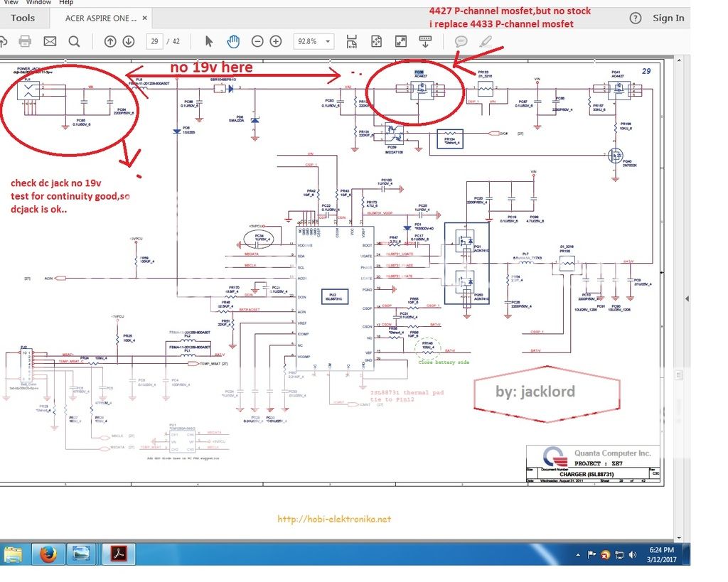Click the page number input field

154,41
